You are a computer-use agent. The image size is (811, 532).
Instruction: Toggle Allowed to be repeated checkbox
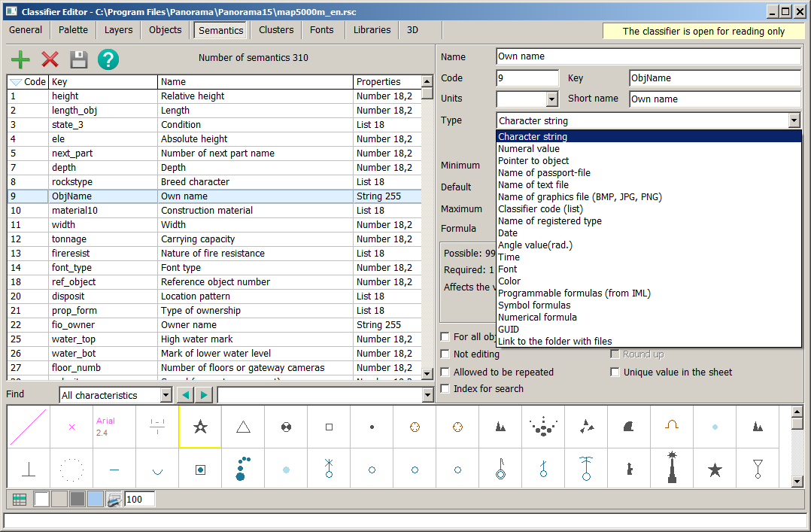click(445, 372)
